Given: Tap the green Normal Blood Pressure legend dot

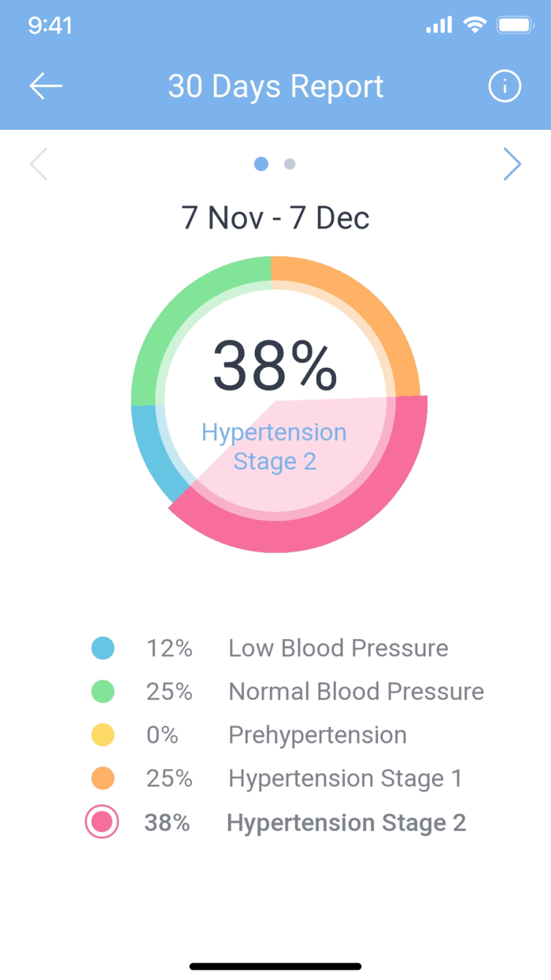Looking at the screenshot, I should pyautogui.click(x=102, y=691).
